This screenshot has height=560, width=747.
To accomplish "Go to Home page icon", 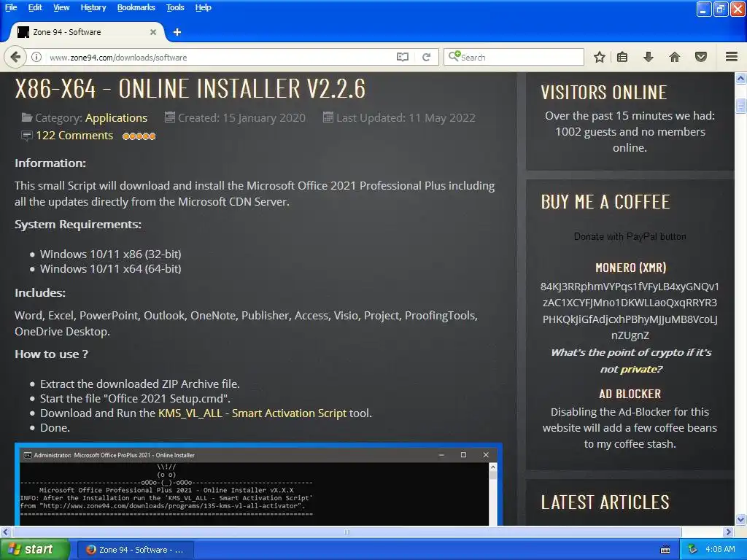I will click(675, 57).
